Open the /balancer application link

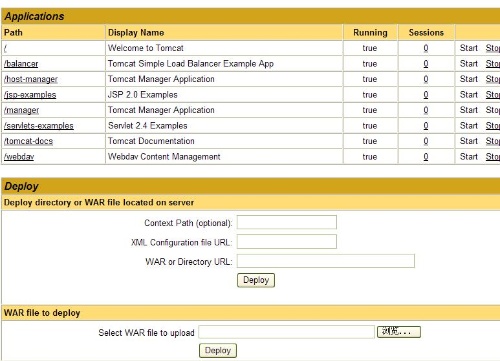click(x=21, y=64)
